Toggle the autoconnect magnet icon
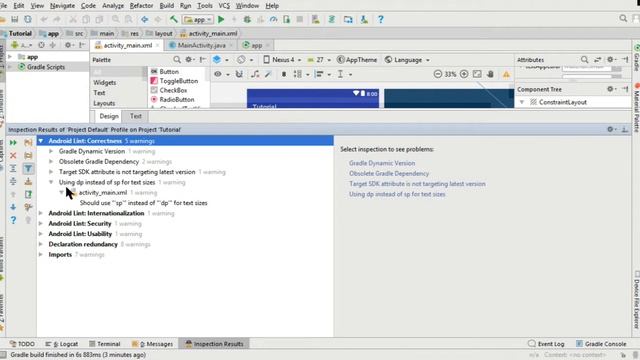 [239, 74]
